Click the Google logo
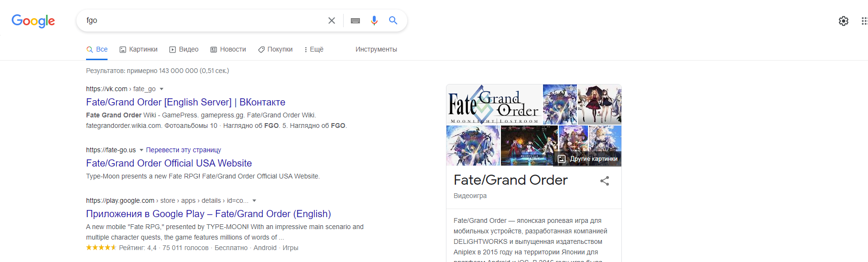Image resolution: width=868 pixels, height=262 pixels. coord(33,21)
